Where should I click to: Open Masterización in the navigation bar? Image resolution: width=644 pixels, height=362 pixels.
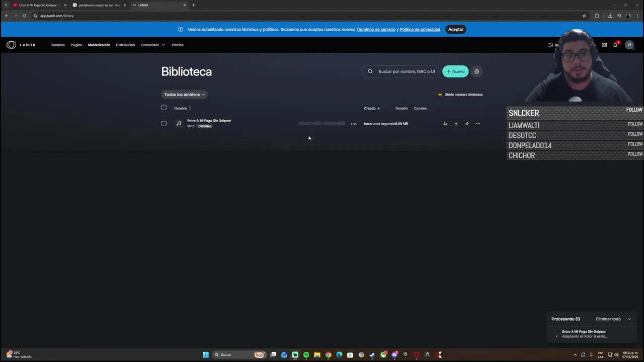tap(99, 45)
